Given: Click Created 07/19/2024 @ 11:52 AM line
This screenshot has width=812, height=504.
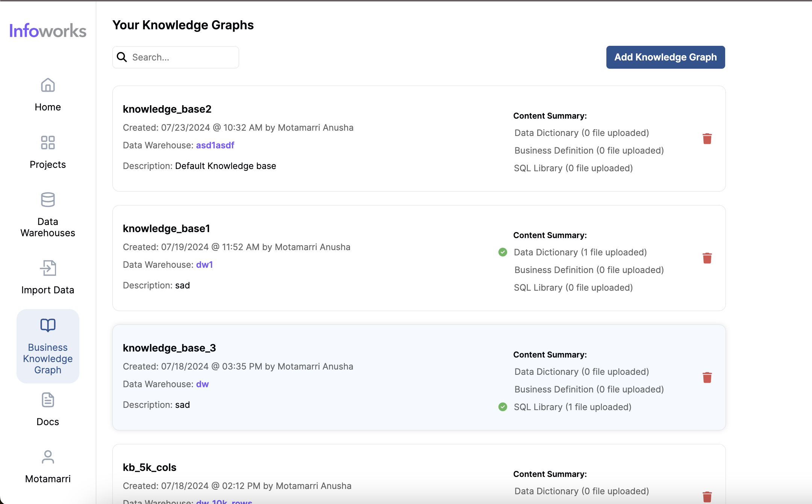Looking at the screenshot, I should pyautogui.click(x=236, y=247).
